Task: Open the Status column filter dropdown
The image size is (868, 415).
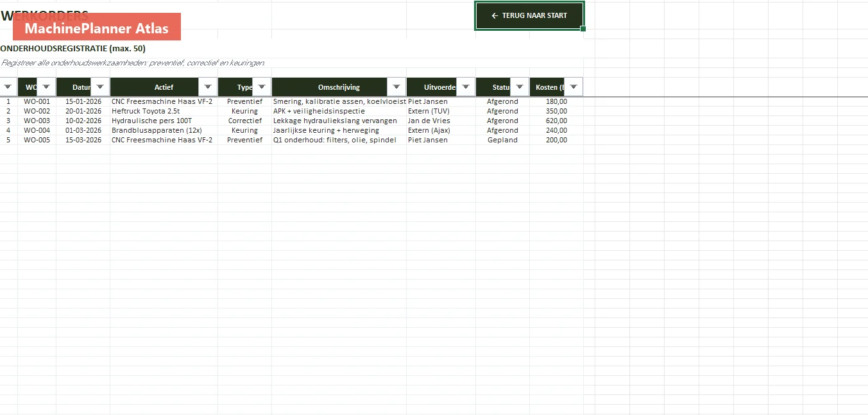Action: [x=520, y=87]
